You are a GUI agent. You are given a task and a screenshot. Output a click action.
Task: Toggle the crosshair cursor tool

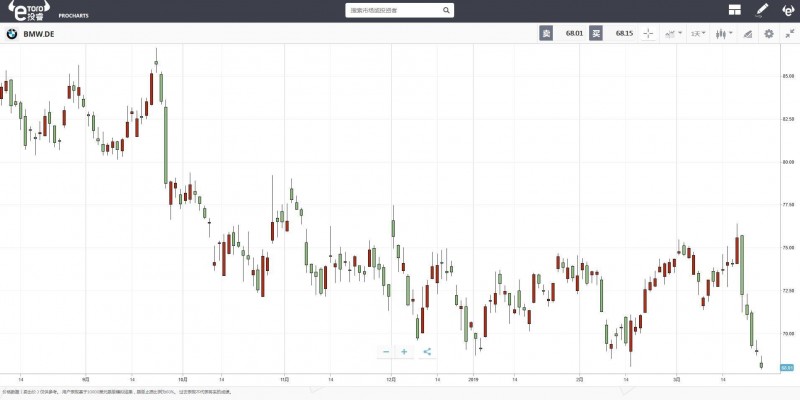(x=648, y=34)
